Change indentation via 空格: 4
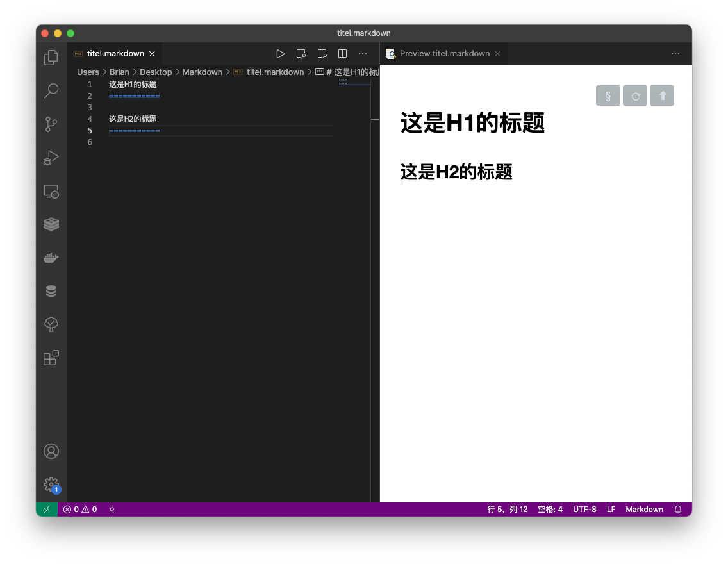This screenshot has height=564, width=728. tap(550, 510)
